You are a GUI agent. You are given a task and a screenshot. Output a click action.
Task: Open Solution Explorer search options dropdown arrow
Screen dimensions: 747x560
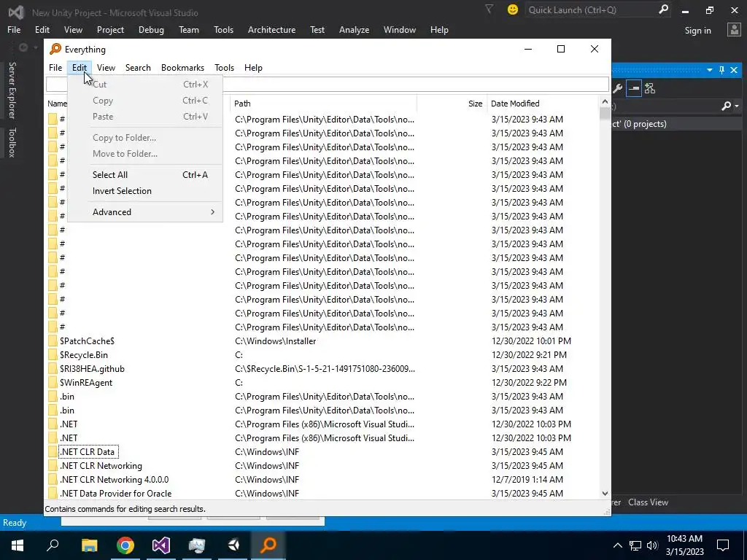point(737,106)
